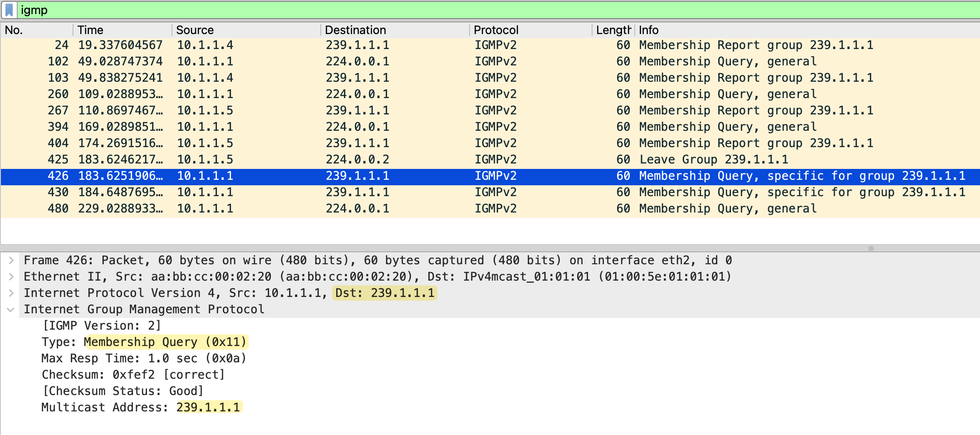Image resolution: width=980 pixels, height=435 pixels.
Task: Select the Max Resp Time field
Action: point(143,358)
